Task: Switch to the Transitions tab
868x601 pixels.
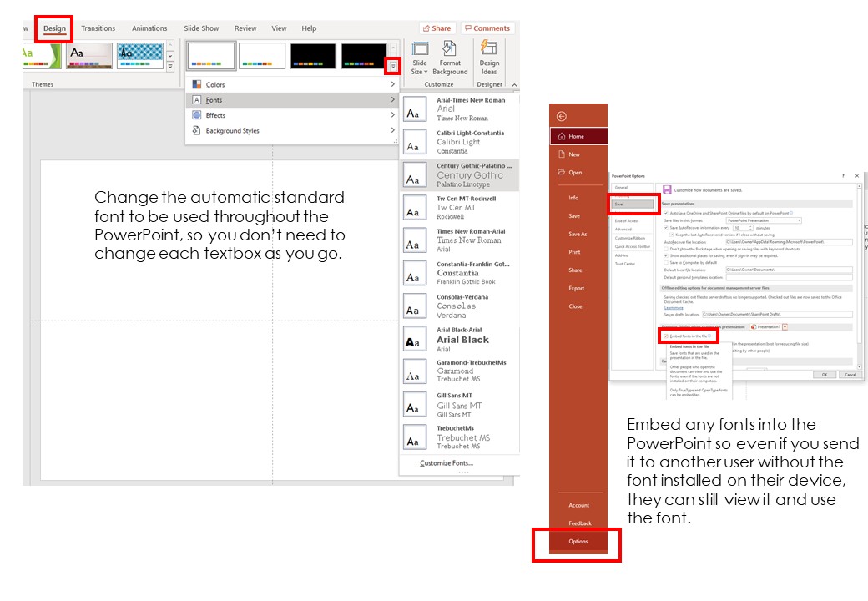Action: coord(98,28)
